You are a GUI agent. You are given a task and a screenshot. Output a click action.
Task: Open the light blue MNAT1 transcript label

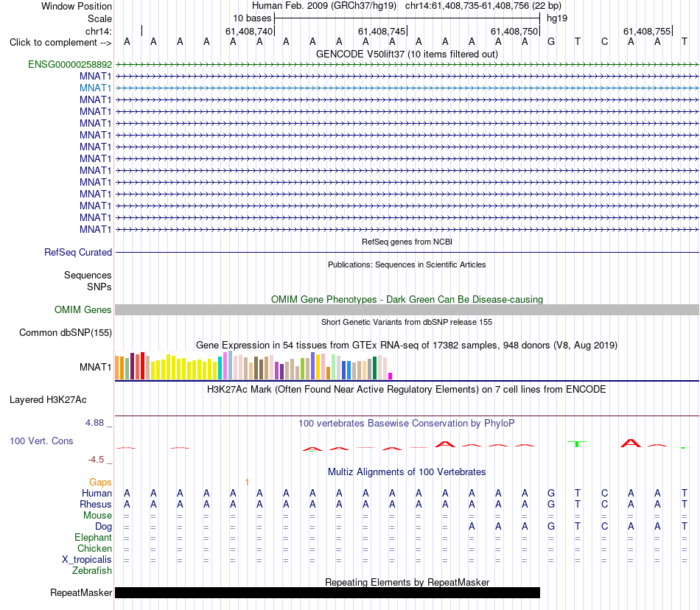(96, 88)
